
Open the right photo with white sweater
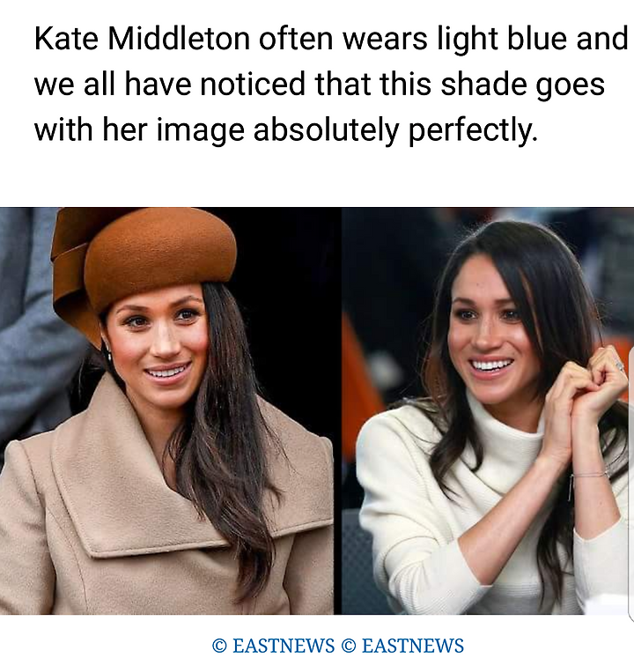click(488, 410)
